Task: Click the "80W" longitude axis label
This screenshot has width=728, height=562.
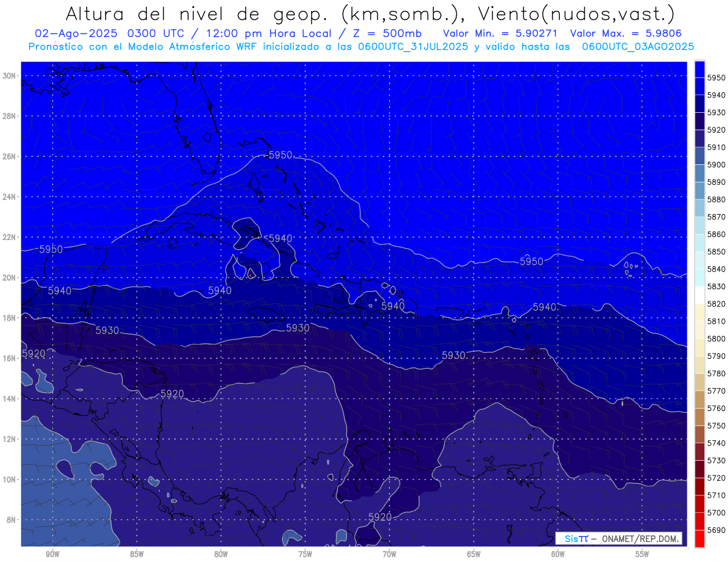Action: click(221, 555)
